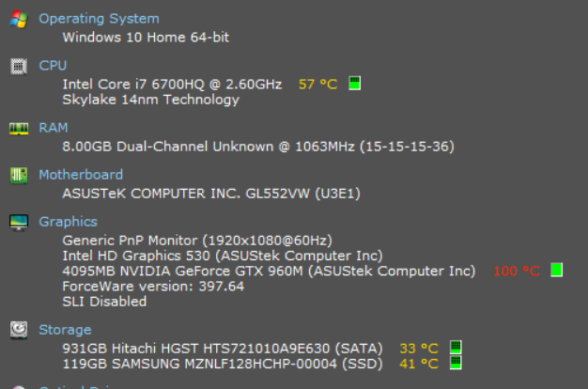Screen dimensions: 588x389
Task: Click the 41 °C Samsung SSD temperature reading
Action: pos(419,363)
